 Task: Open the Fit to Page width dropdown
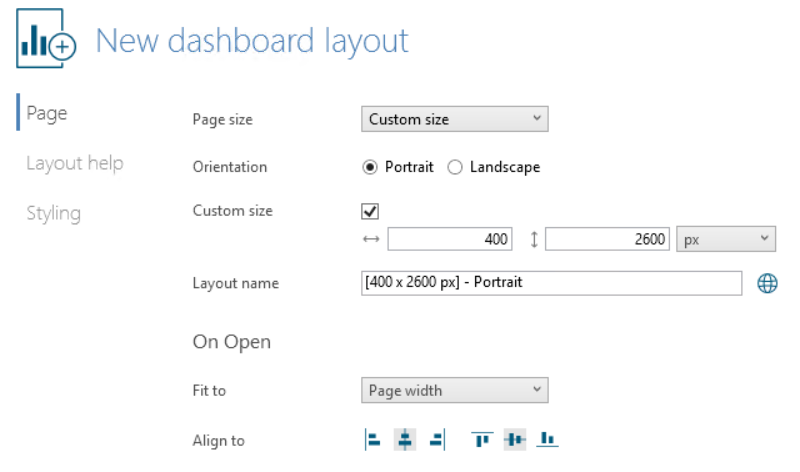455,390
